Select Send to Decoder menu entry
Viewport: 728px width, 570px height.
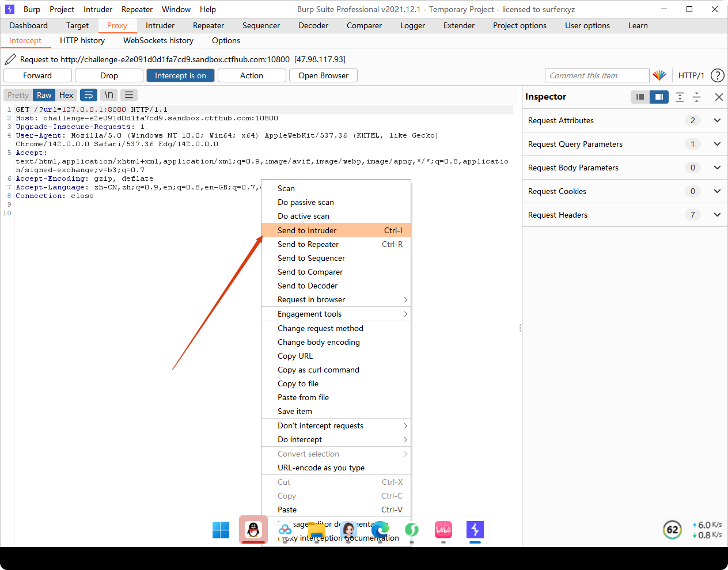336,286
